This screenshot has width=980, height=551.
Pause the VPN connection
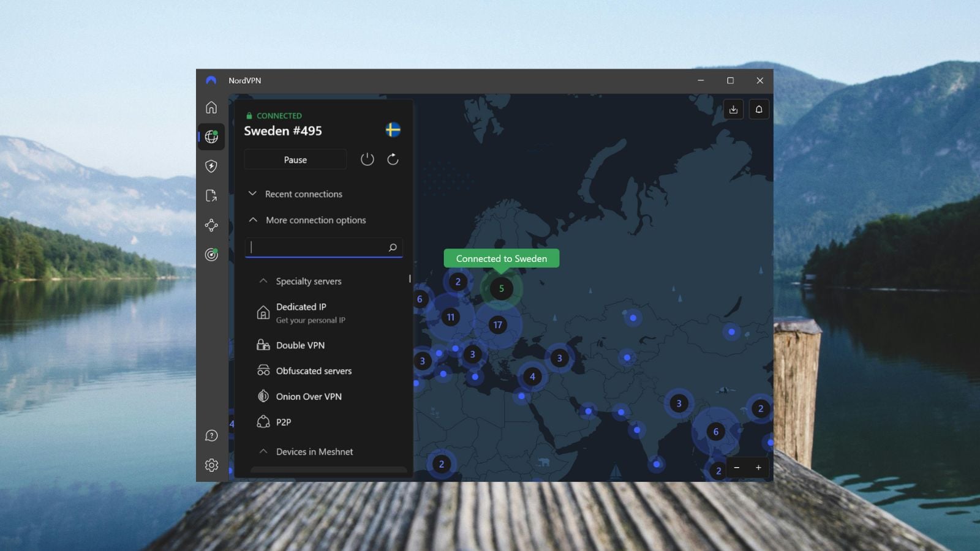click(295, 159)
